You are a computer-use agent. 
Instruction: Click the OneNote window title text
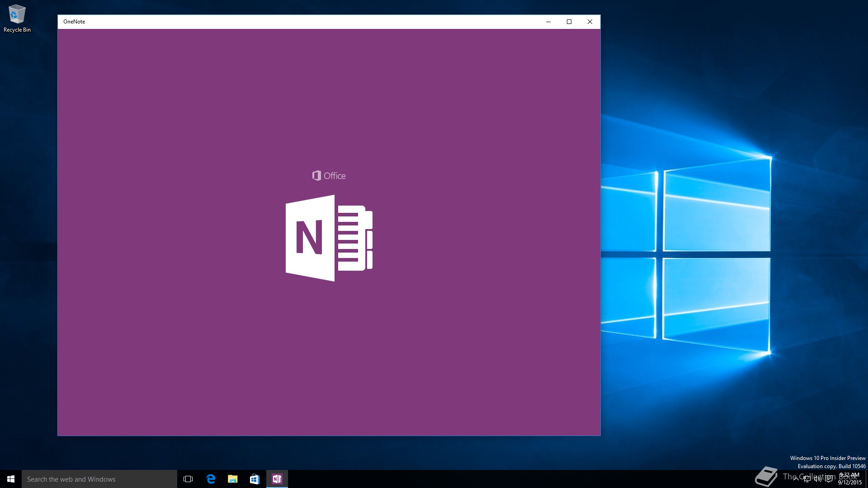[74, 22]
